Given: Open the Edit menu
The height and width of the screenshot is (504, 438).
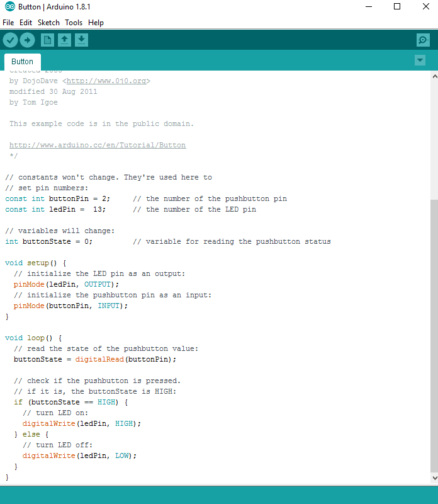Looking at the screenshot, I should point(26,23).
